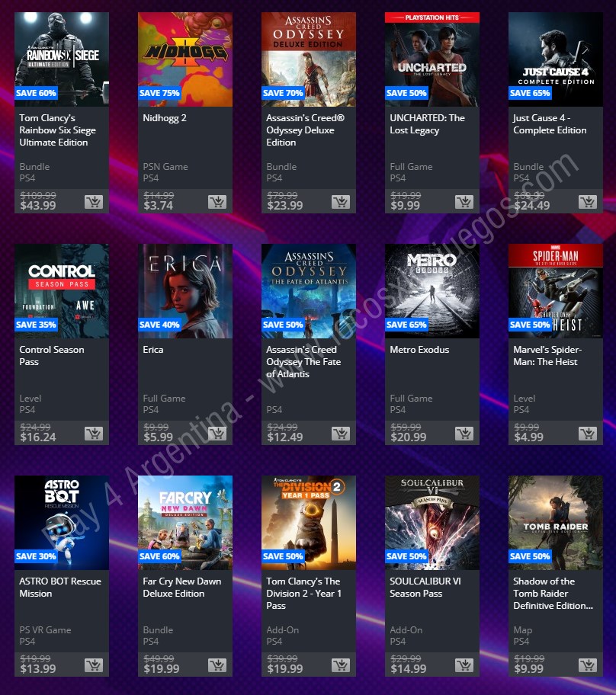Add Shadow of the Tomb Raider to cart
The height and width of the screenshot is (695, 616).
coord(588,665)
